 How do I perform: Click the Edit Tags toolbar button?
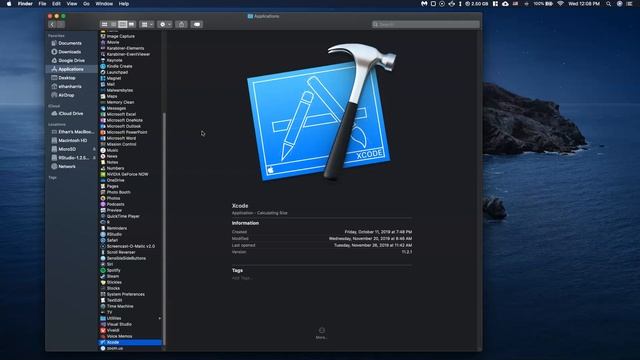tap(197, 24)
